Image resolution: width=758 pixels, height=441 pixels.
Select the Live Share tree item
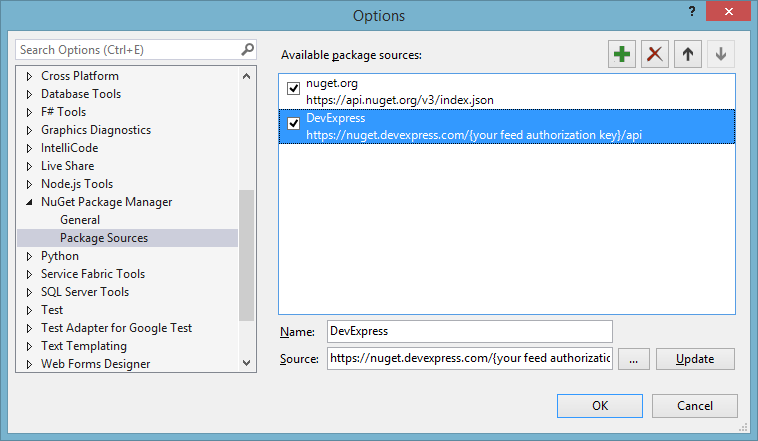(67, 166)
